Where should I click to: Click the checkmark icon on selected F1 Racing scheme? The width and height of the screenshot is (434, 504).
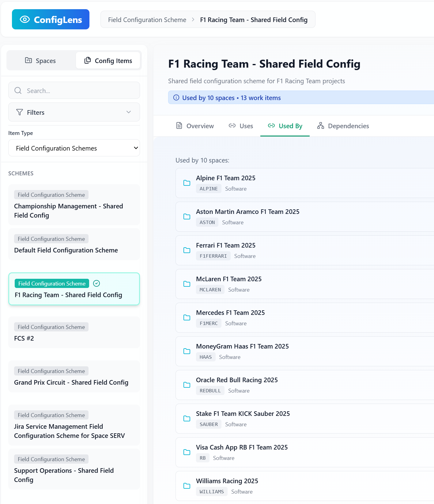[x=96, y=283]
